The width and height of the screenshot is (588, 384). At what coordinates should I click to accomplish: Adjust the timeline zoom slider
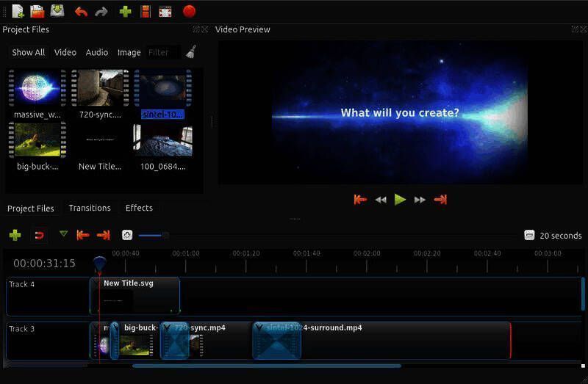165,235
